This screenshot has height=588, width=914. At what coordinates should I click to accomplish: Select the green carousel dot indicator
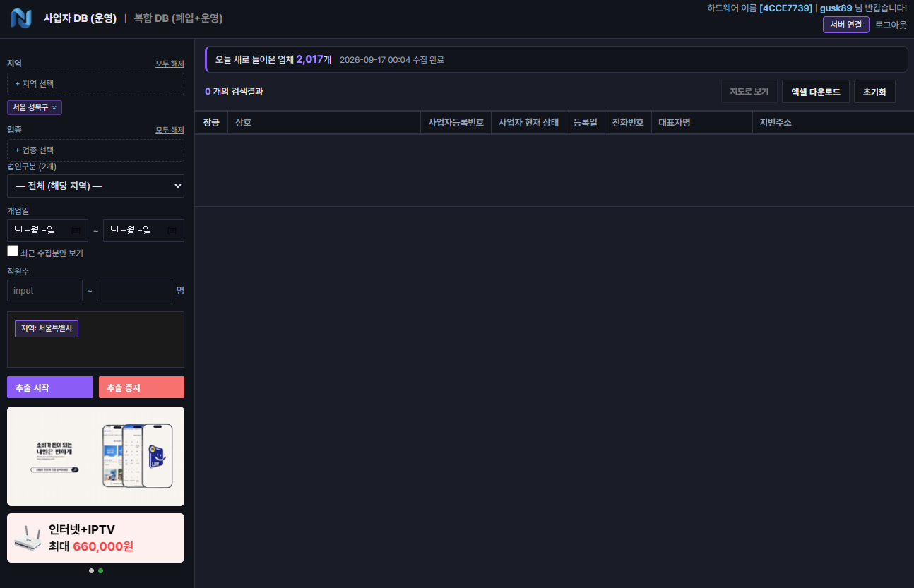click(100, 570)
